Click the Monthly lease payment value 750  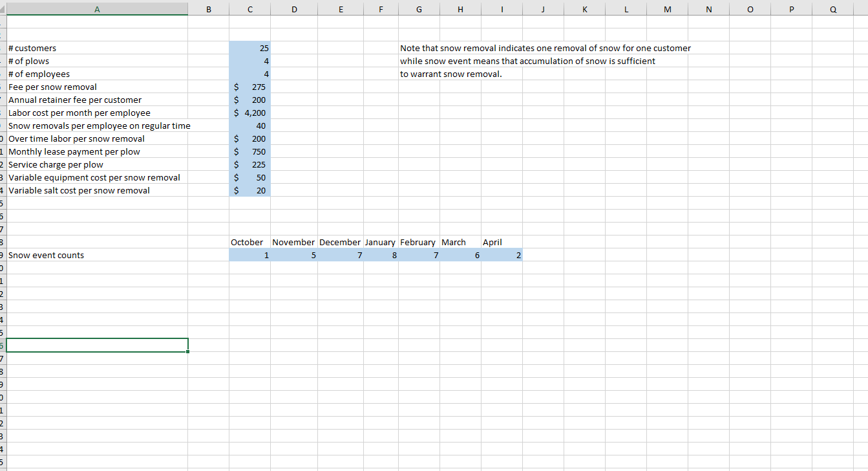pos(249,151)
